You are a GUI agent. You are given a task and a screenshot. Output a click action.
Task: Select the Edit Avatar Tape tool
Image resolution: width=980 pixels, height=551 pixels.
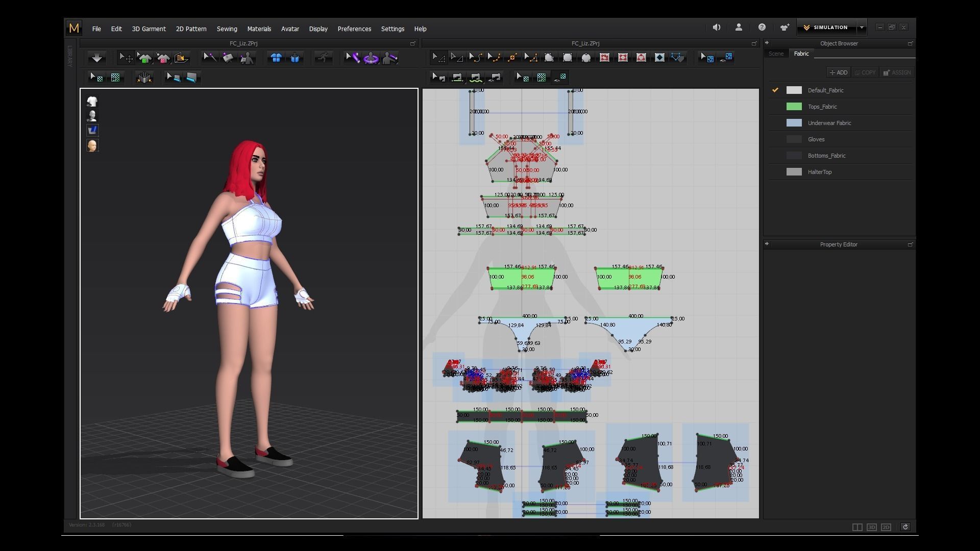tap(352, 58)
